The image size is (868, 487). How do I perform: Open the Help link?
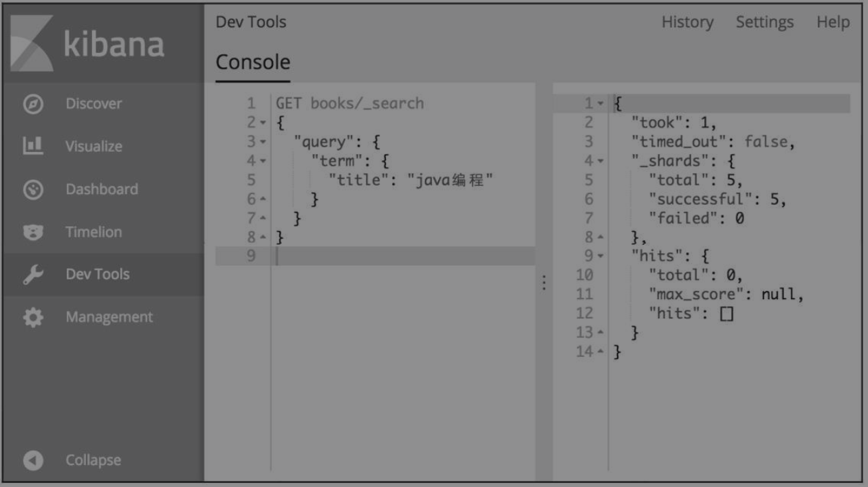833,22
